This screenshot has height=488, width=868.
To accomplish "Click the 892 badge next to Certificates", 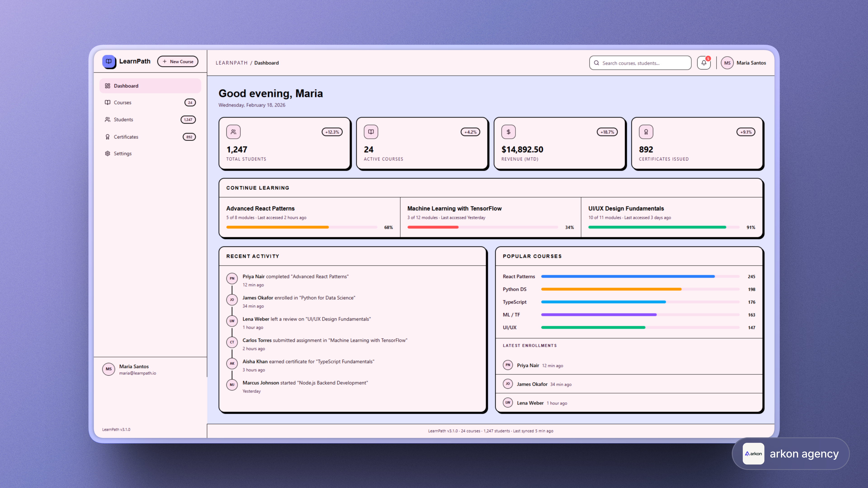I will coord(189,137).
